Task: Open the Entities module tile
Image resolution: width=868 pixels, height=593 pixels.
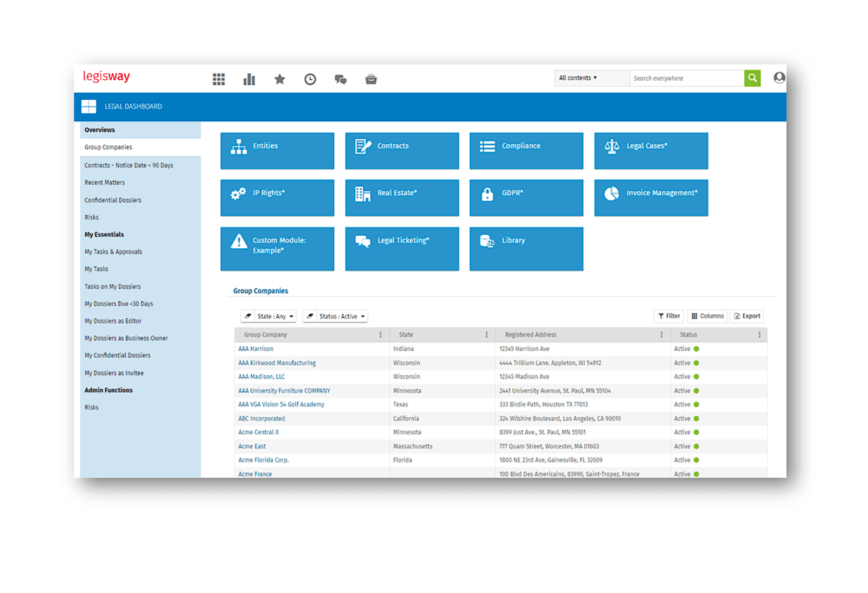Action: coord(277,151)
